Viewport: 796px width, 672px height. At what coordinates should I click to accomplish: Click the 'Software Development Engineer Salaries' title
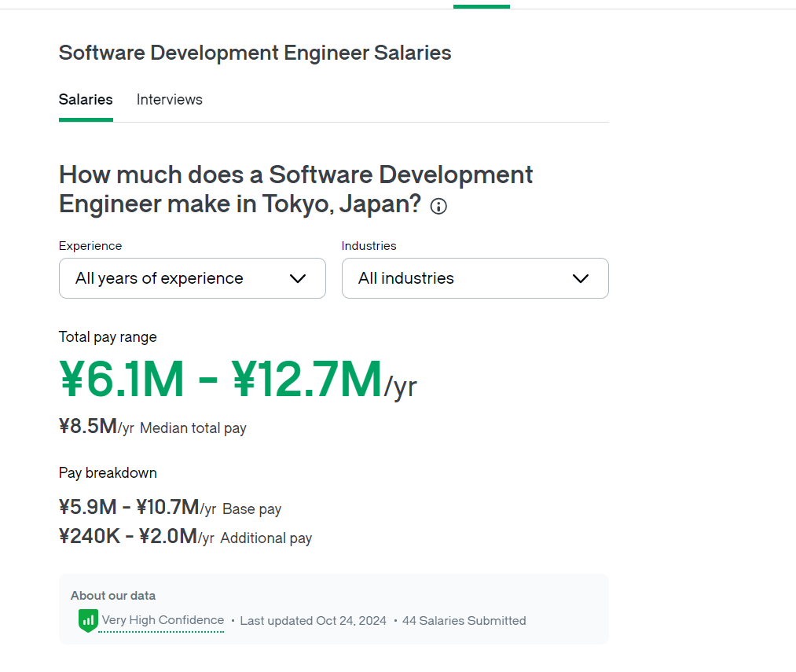pyautogui.click(x=255, y=53)
